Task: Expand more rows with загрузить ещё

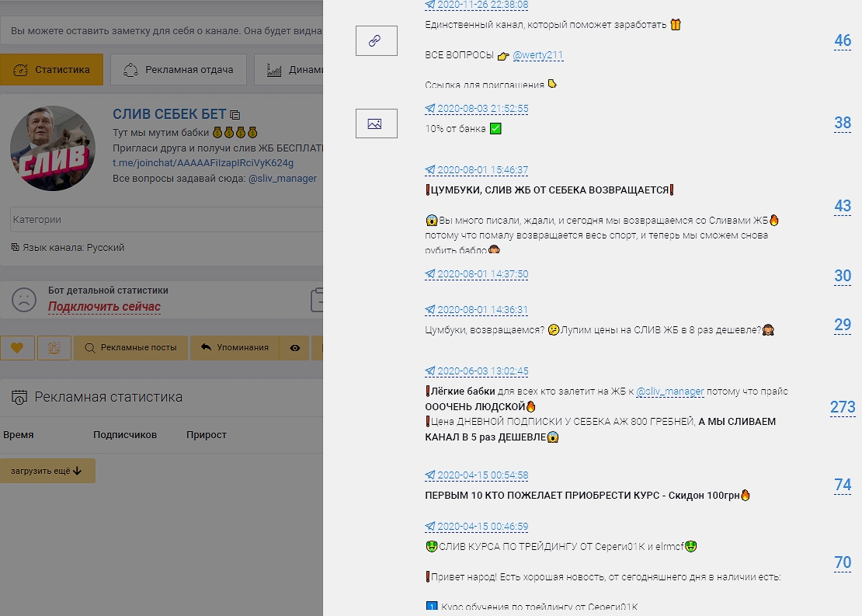Action: (47, 471)
